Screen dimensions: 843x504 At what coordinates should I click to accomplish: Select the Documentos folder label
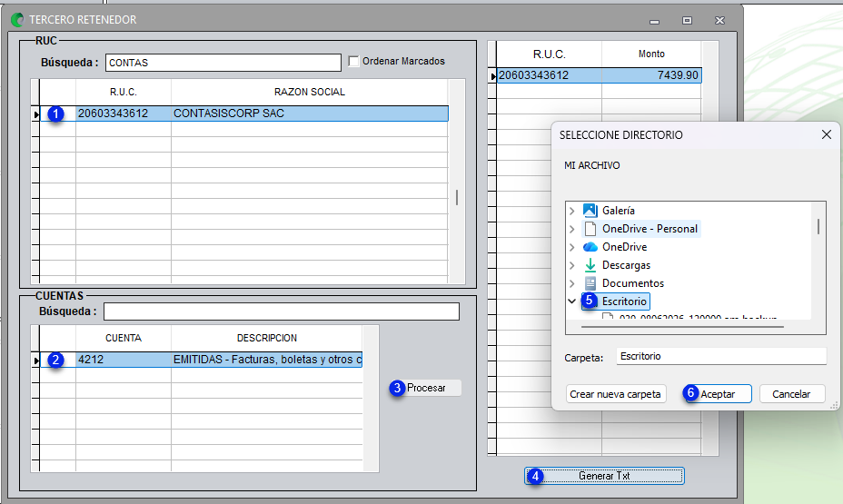click(633, 283)
